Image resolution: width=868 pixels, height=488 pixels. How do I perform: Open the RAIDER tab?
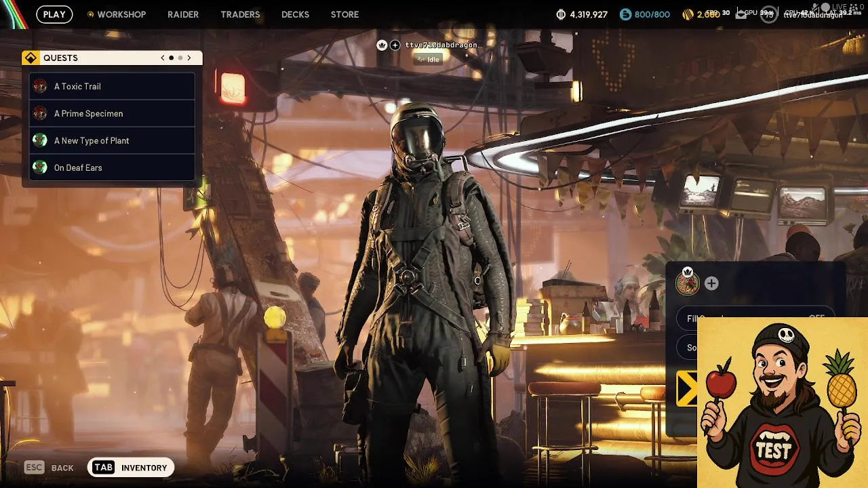183,14
